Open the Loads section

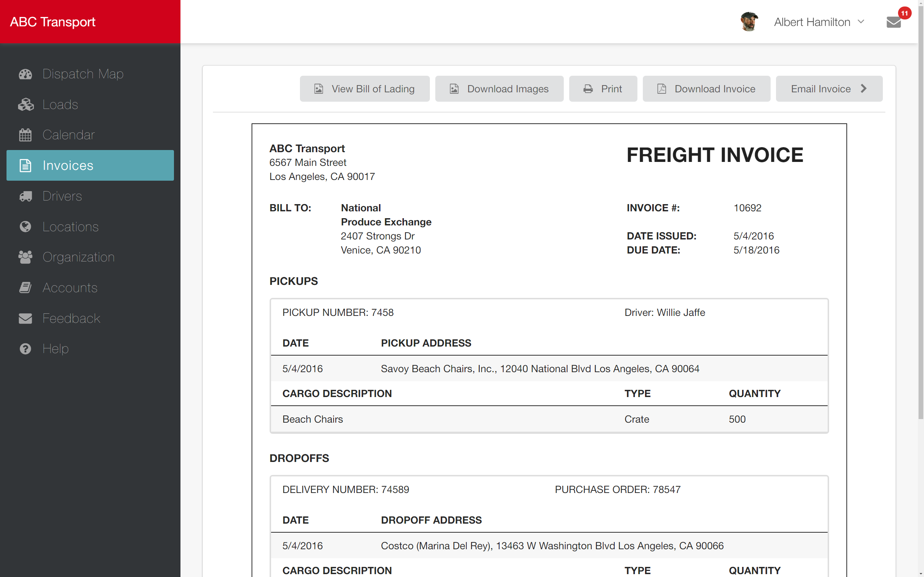pyautogui.click(x=60, y=105)
